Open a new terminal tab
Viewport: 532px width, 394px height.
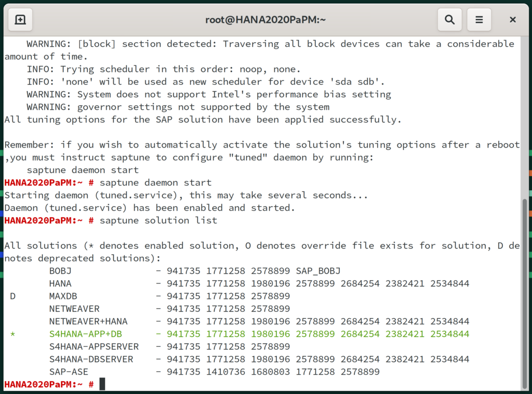coord(20,20)
